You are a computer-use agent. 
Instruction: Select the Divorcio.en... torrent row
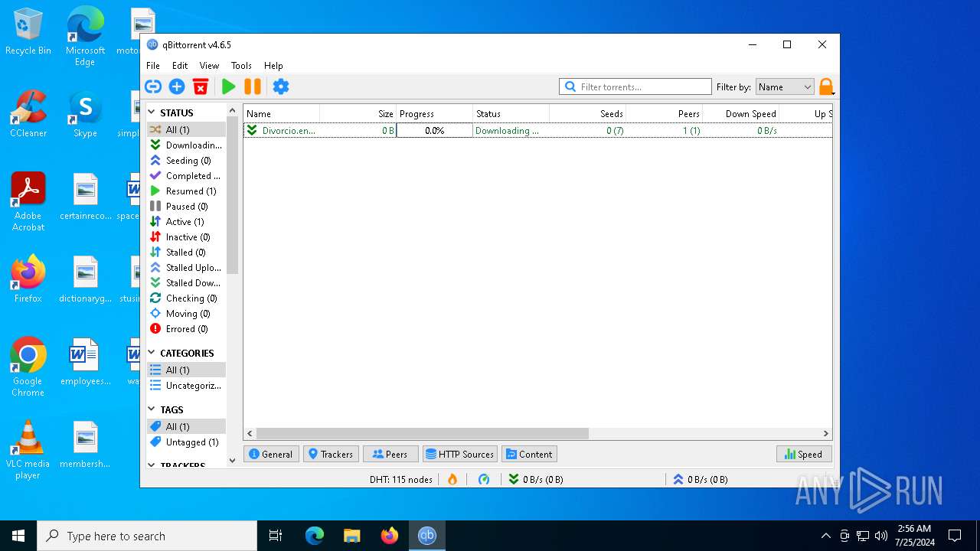(x=537, y=131)
